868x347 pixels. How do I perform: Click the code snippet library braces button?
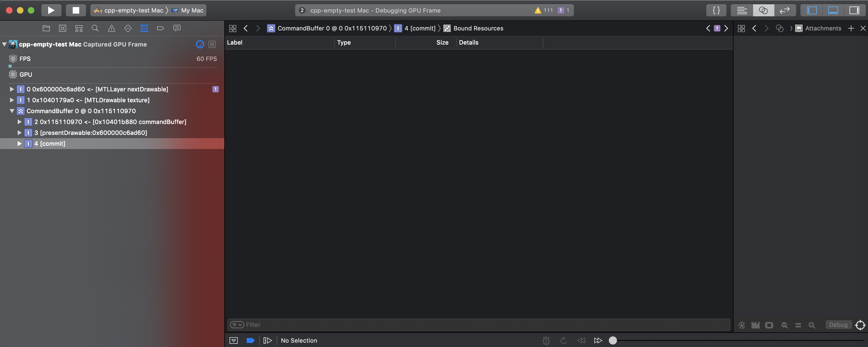(716, 10)
